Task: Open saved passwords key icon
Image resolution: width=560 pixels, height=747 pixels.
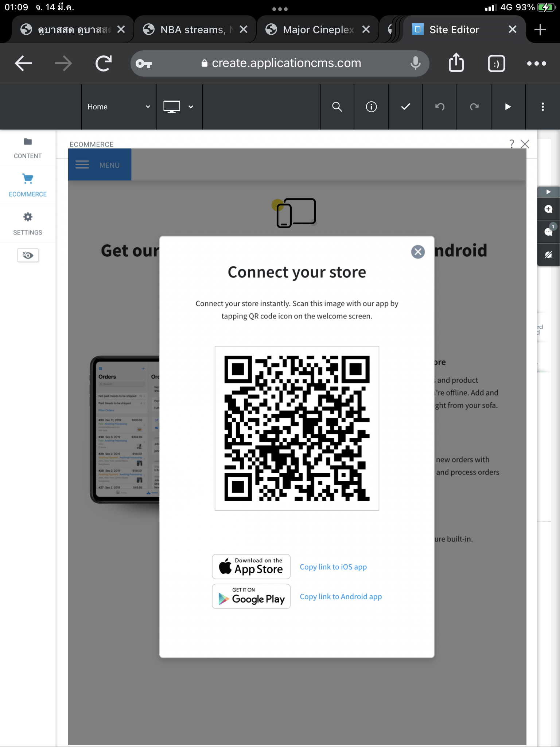Action: click(144, 64)
